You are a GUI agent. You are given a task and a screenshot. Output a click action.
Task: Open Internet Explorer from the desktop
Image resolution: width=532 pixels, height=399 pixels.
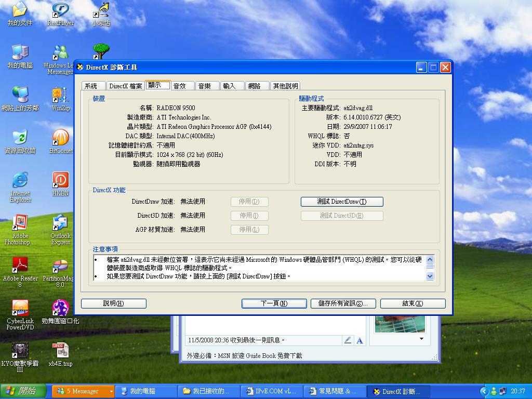pyautogui.click(x=20, y=181)
